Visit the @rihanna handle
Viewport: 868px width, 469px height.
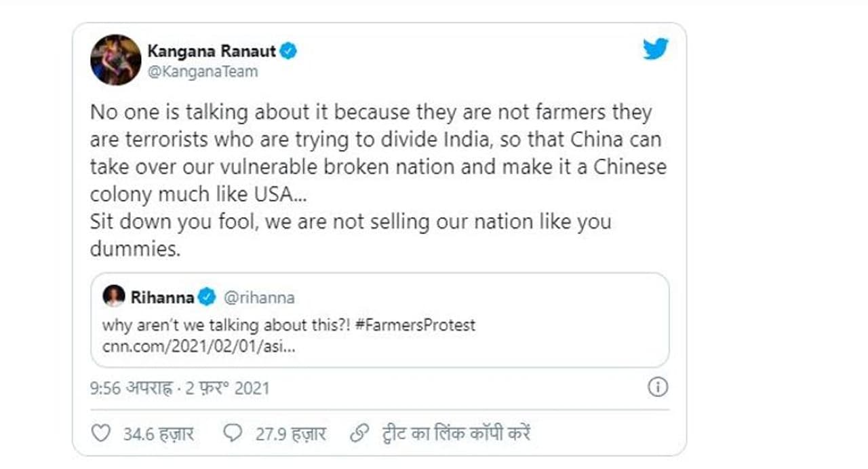(258, 297)
